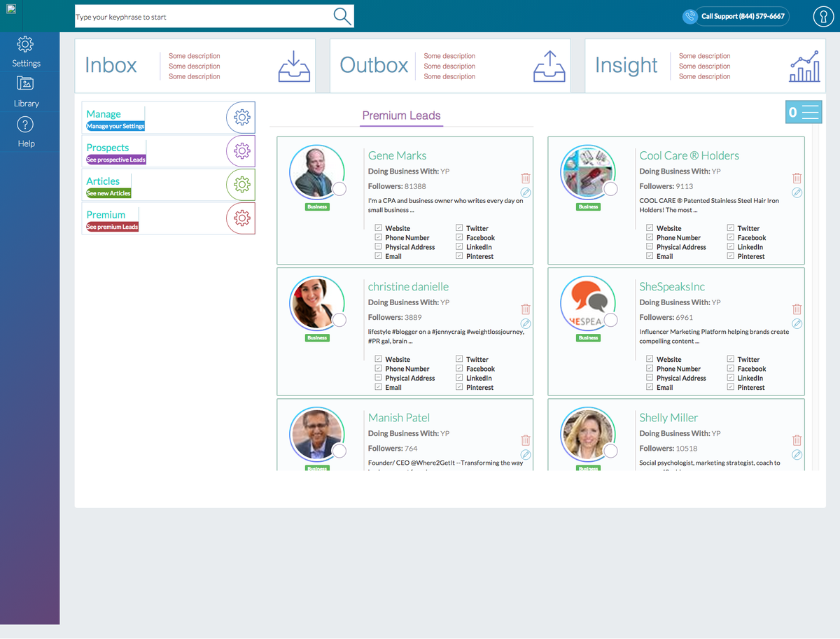Toggle LinkedIn checkbox for christine danielle
840x639 pixels.
click(x=459, y=378)
